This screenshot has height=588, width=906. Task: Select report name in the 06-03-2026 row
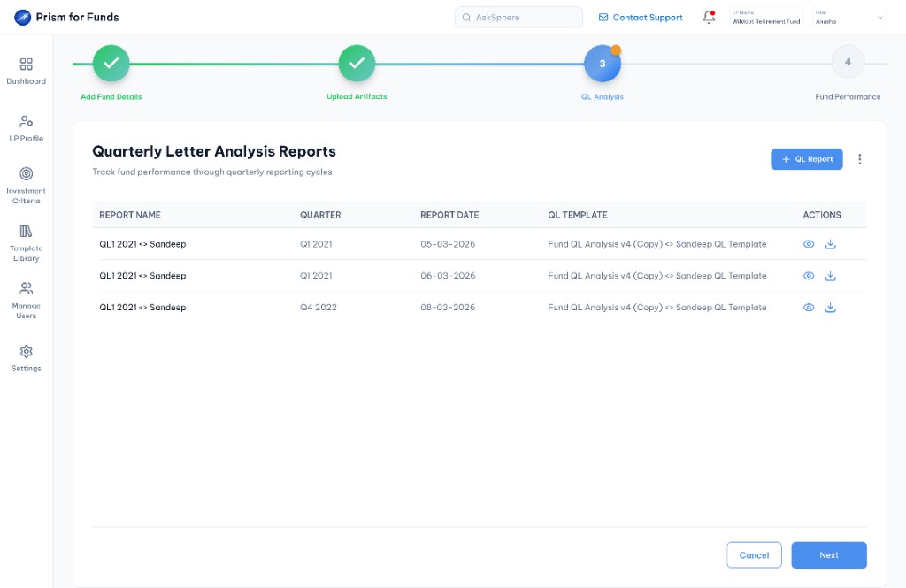(142, 276)
